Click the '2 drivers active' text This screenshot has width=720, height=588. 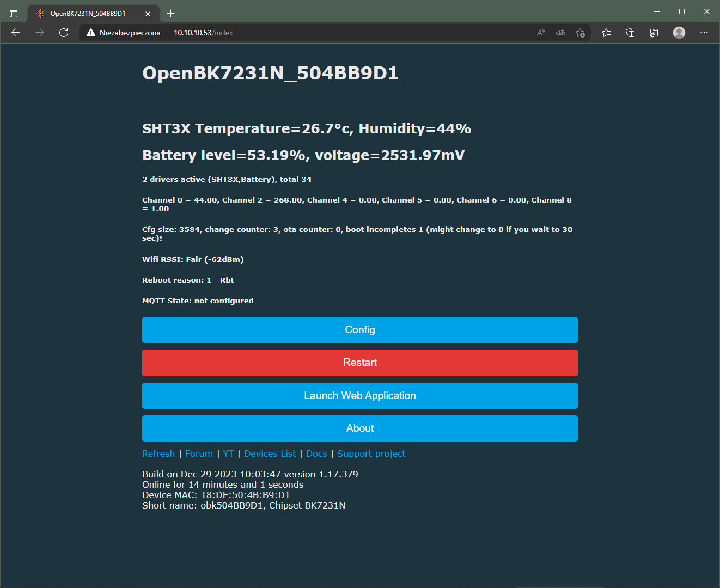[x=227, y=179]
